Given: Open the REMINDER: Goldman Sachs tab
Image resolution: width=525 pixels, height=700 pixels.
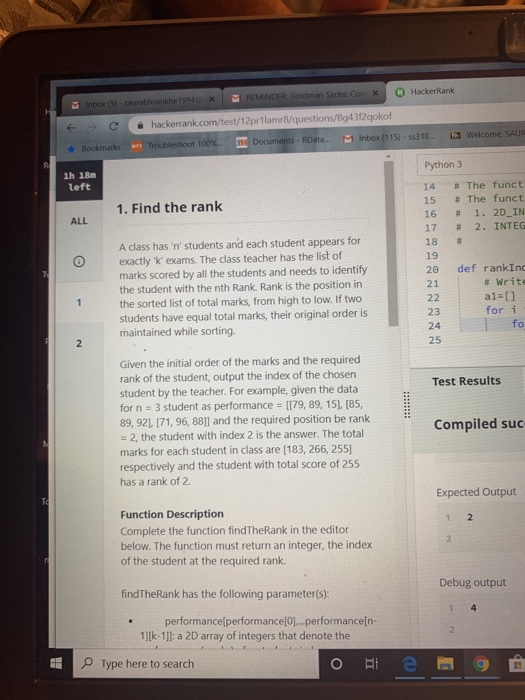Looking at the screenshot, I should (305, 96).
